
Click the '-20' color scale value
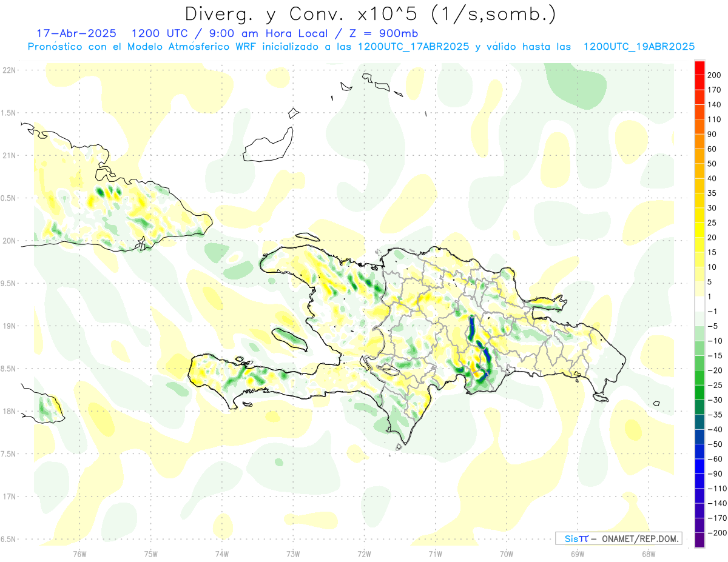(716, 370)
